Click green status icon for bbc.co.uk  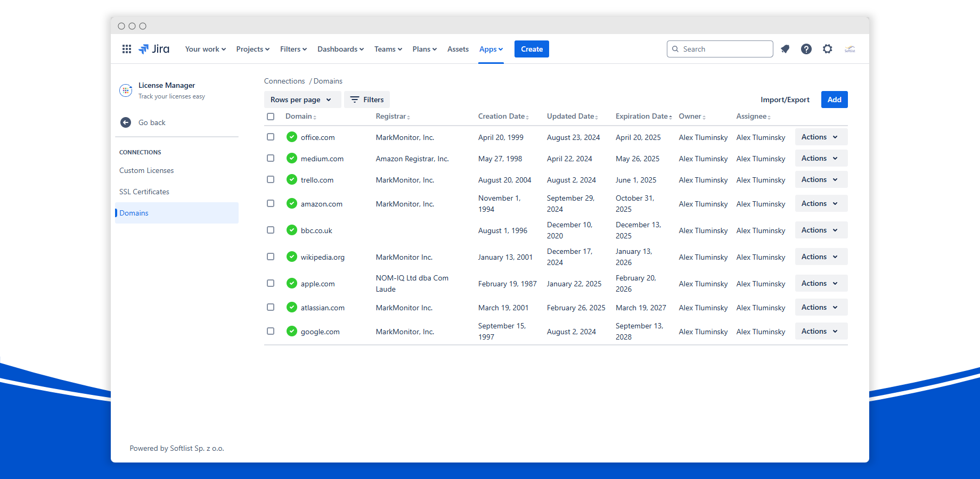coord(292,230)
